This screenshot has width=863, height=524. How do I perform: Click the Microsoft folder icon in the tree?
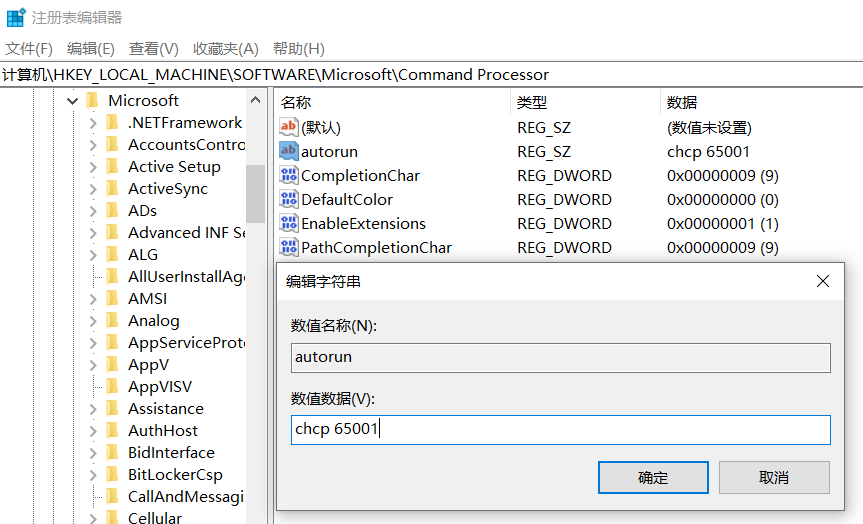click(x=92, y=100)
